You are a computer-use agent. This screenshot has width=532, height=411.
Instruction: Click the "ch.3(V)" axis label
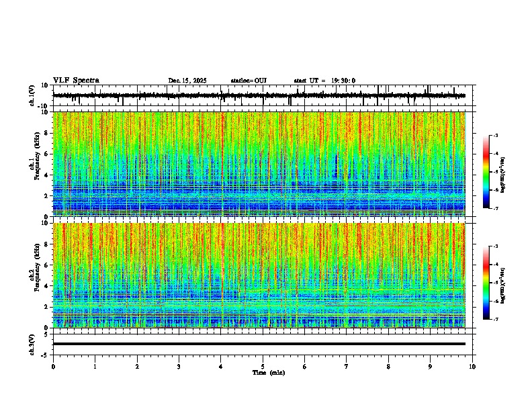pos(32,345)
